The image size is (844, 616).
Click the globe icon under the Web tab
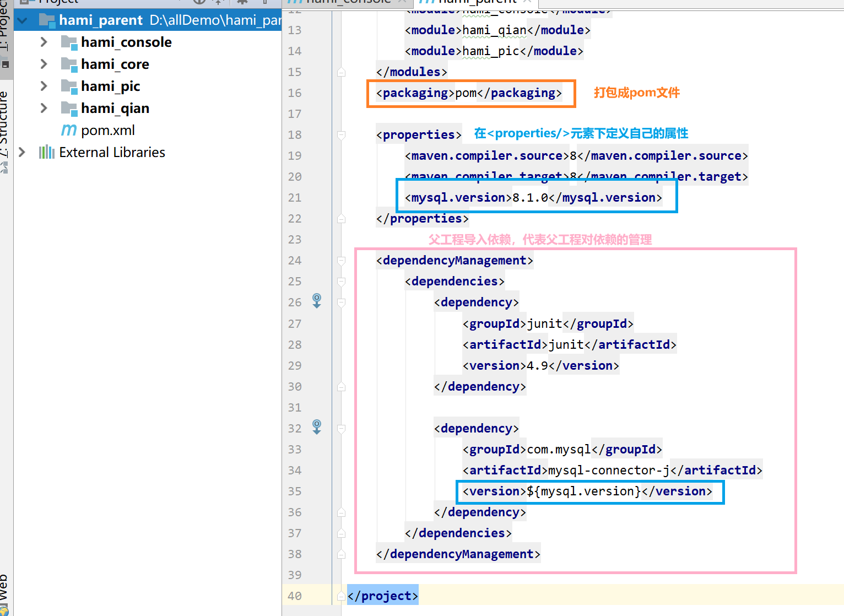(4, 610)
